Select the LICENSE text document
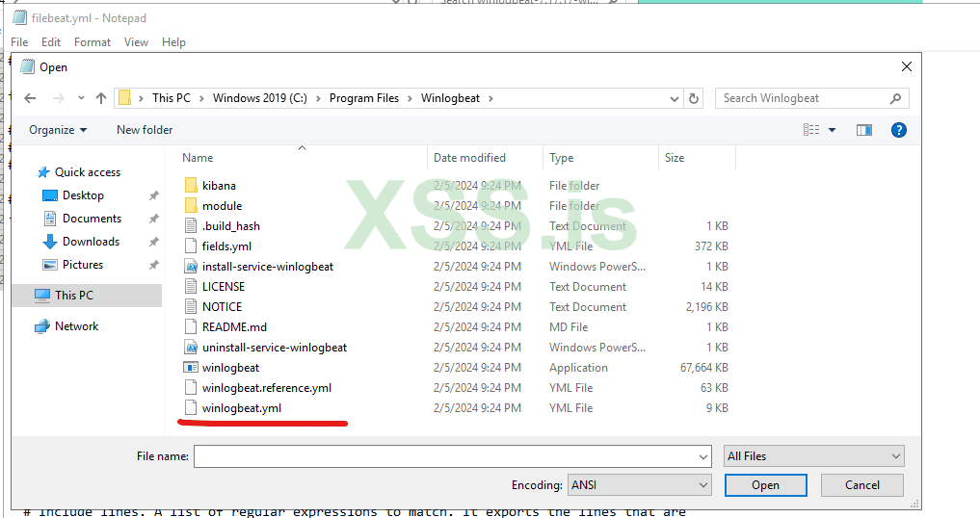This screenshot has width=980, height=518. pos(224,287)
